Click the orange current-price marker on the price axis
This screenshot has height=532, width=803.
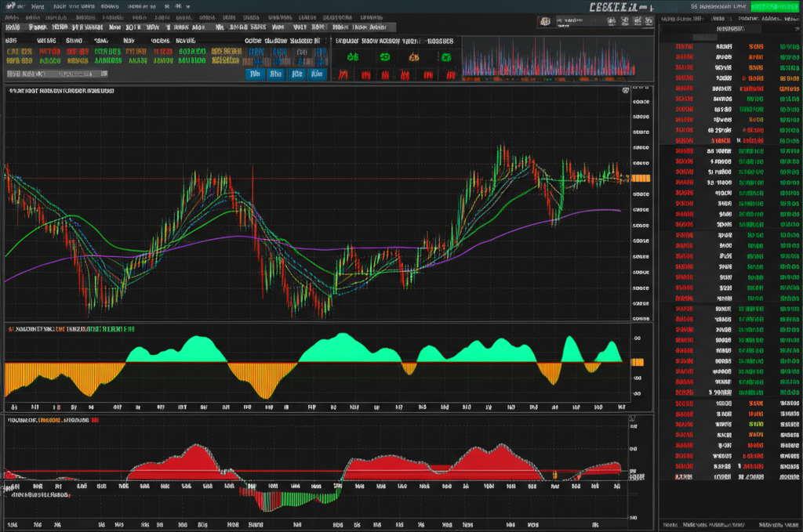(x=641, y=178)
